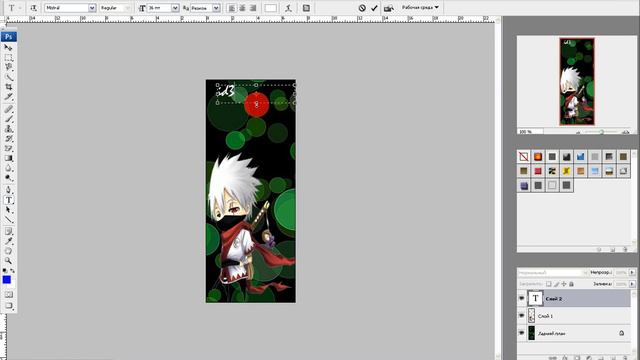The height and width of the screenshot is (360, 640).
Task: Toggle text orientation in options bar
Action: (33, 8)
